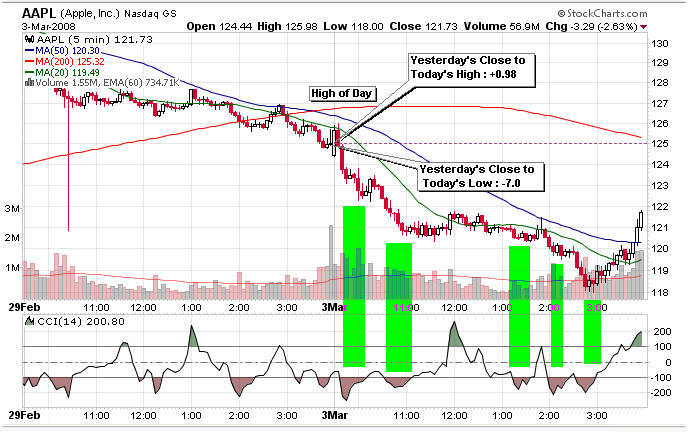The image size is (688, 432).
Task: Click the Volume 56.9M value in the header
Action: (x=502, y=26)
